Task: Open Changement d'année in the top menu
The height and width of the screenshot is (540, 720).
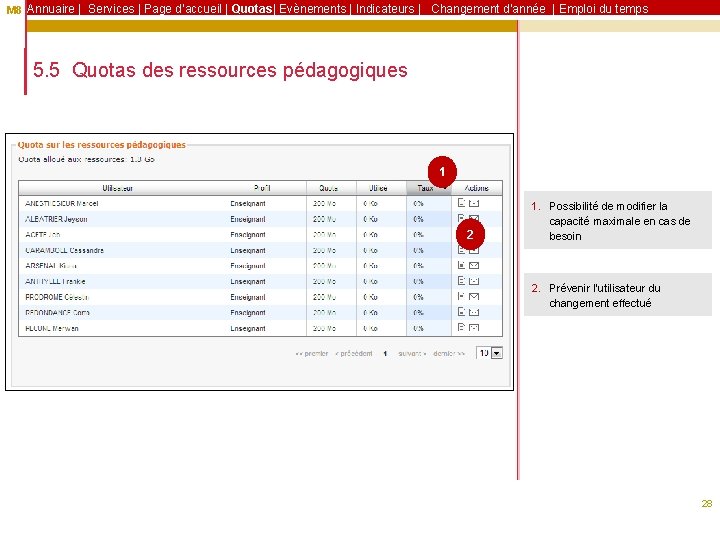Action: 488,9
